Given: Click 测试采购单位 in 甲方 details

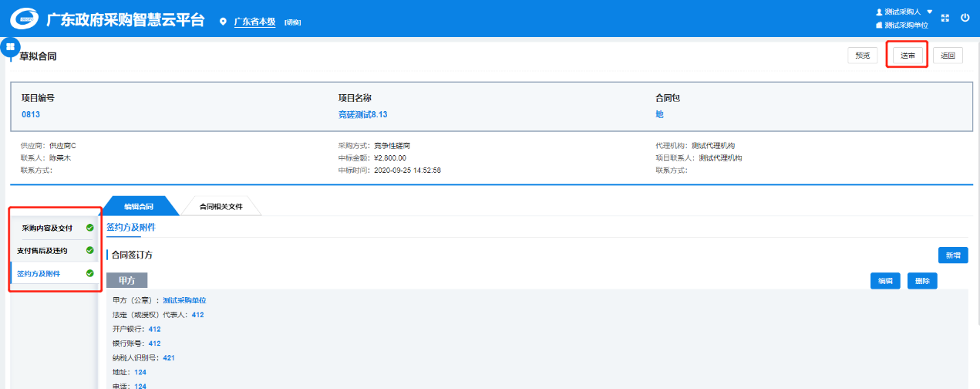Looking at the screenshot, I should (x=184, y=300).
